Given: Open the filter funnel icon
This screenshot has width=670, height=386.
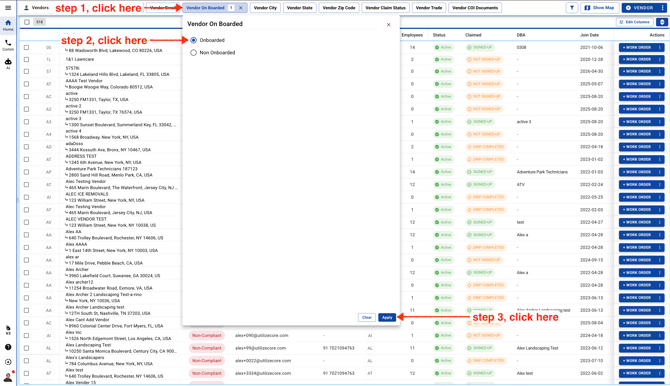Looking at the screenshot, I should [x=572, y=8].
